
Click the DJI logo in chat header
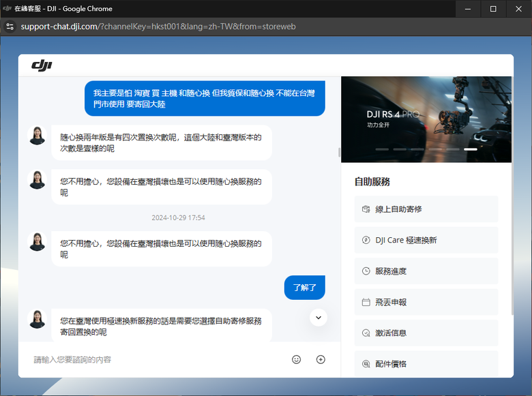[x=42, y=65]
